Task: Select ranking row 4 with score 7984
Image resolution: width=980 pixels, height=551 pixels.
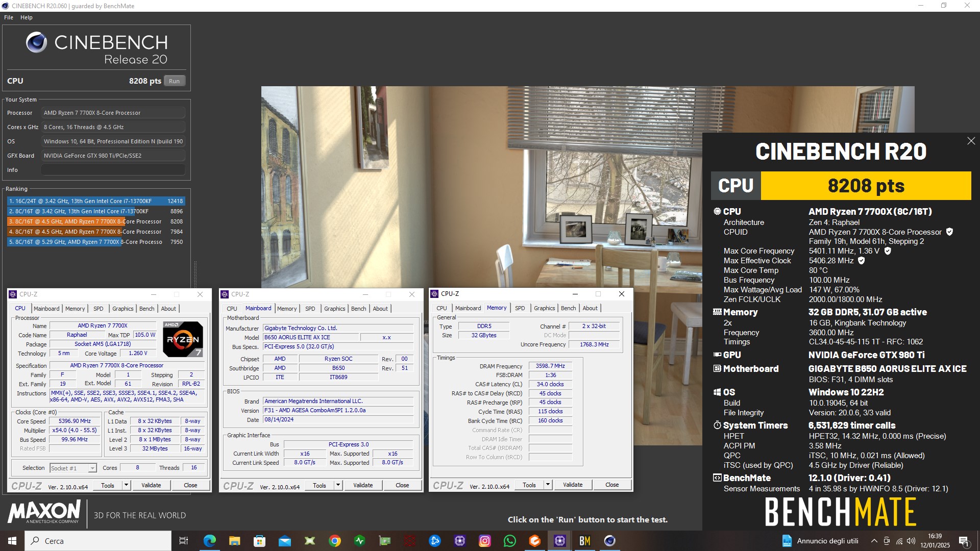Action: (x=96, y=232)
